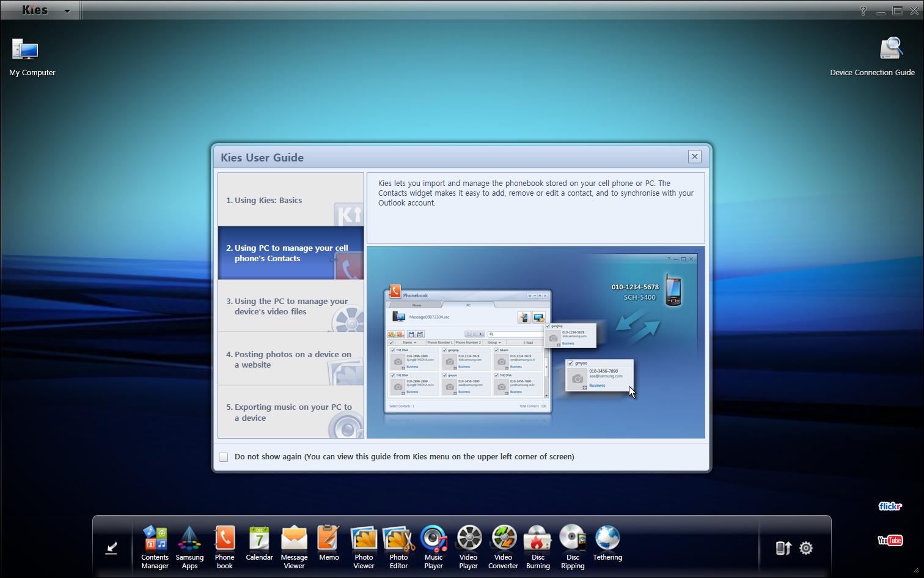Image resolution: width=924 pixels, height=578 pixels.
Task: Open the Device Connection Guide
Action: coord(872,57)
